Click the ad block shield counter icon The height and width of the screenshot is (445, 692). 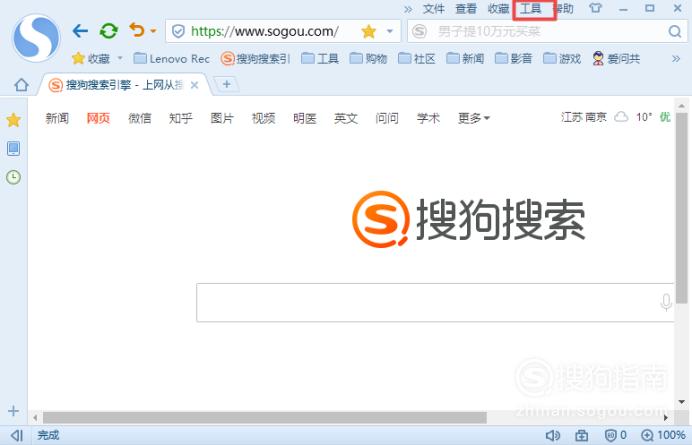pos(616,435)
